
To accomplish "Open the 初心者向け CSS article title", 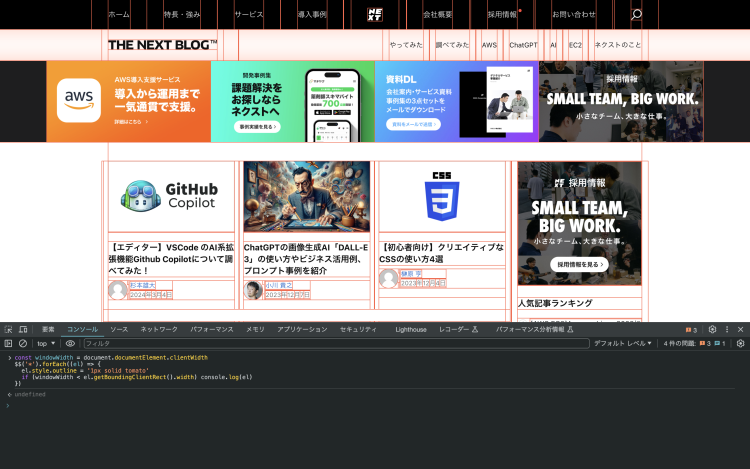I will [x=442, y=253].
